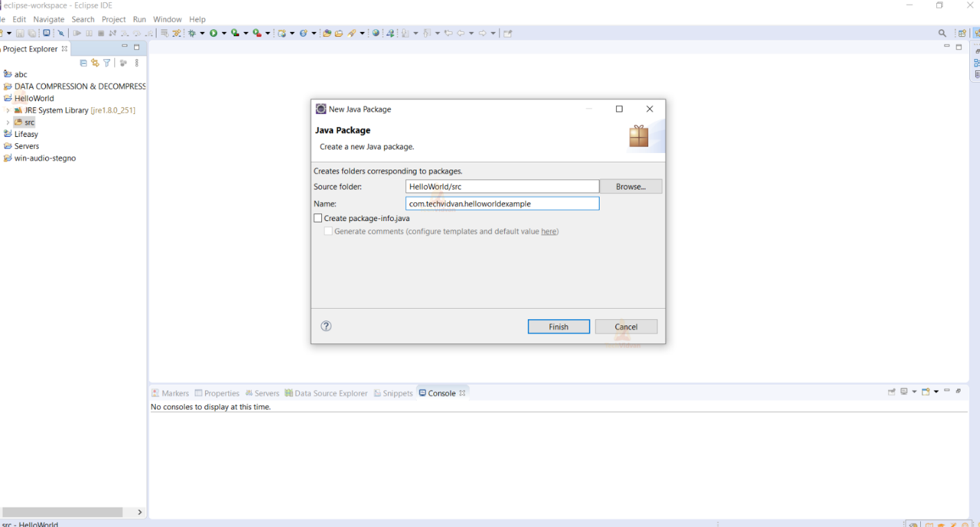Maximize the editor area
Viewport: 980px width, 527px height.
tap(959, 47)
